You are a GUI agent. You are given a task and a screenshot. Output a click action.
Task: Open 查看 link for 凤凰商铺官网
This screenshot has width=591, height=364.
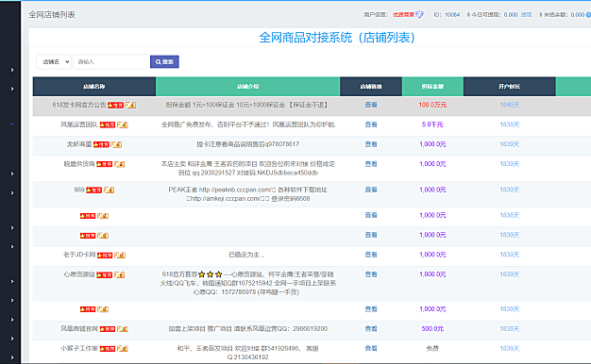click(x=371, y=329)
